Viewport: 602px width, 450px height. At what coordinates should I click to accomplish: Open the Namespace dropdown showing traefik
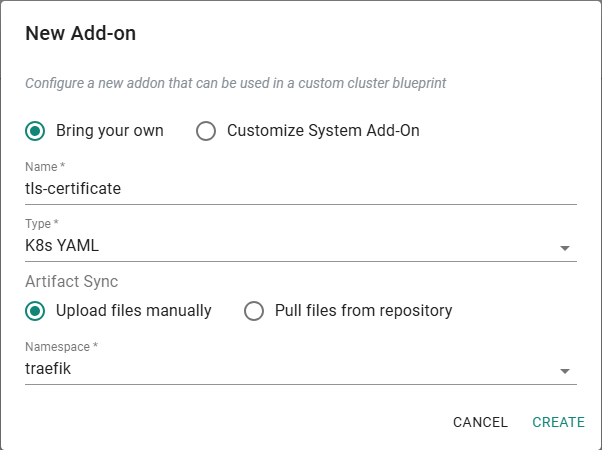tap(290, 369)
